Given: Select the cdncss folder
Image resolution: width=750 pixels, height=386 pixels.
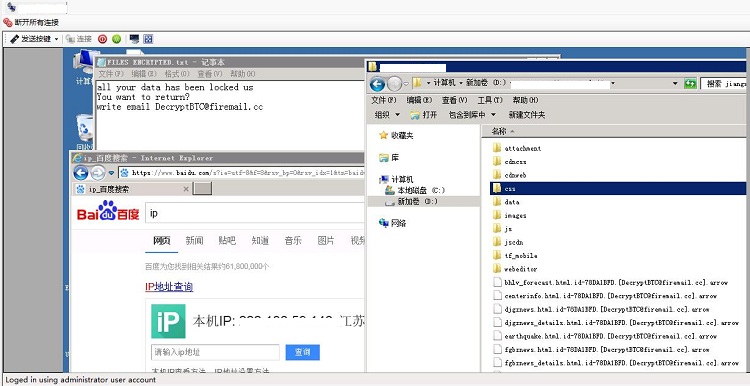Looking at the screenshot, I should pos(510,162).
